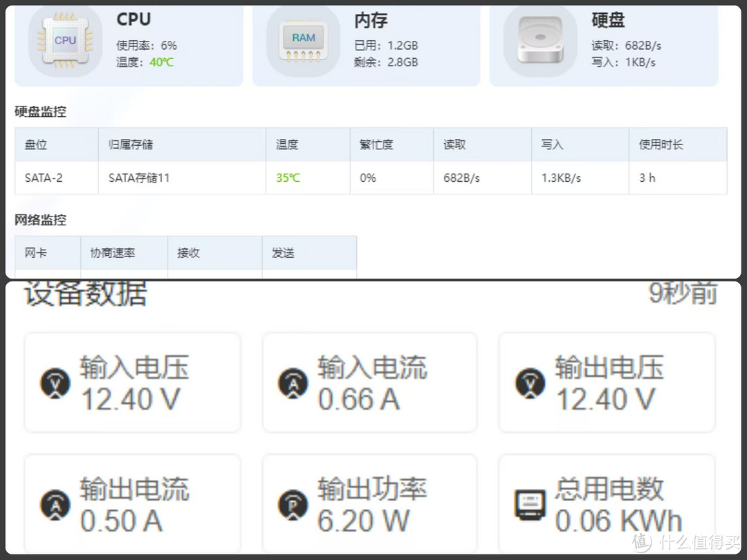Switch to the 网卡 column header
The image size is (747, 560).
(x=36, y=252)
